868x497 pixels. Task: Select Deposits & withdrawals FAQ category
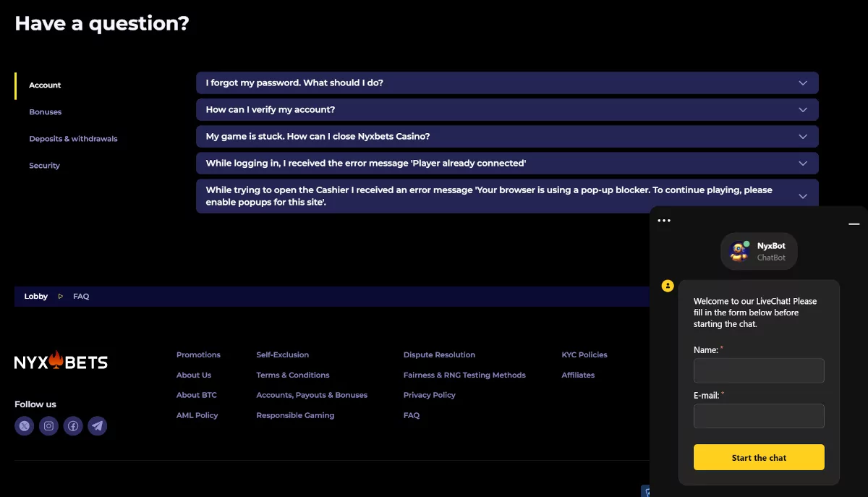click(73, 139)
